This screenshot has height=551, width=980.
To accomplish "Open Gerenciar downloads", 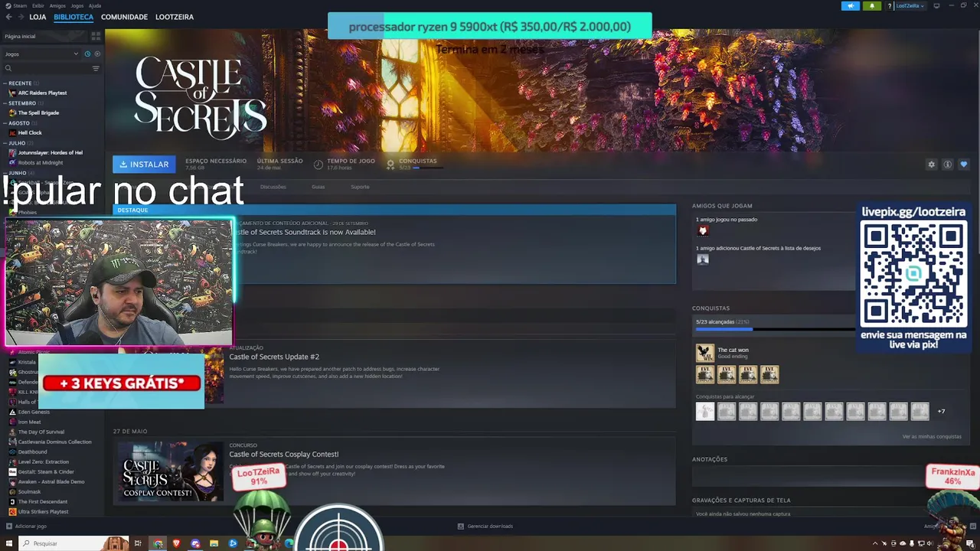I will (x=485, y=526).
